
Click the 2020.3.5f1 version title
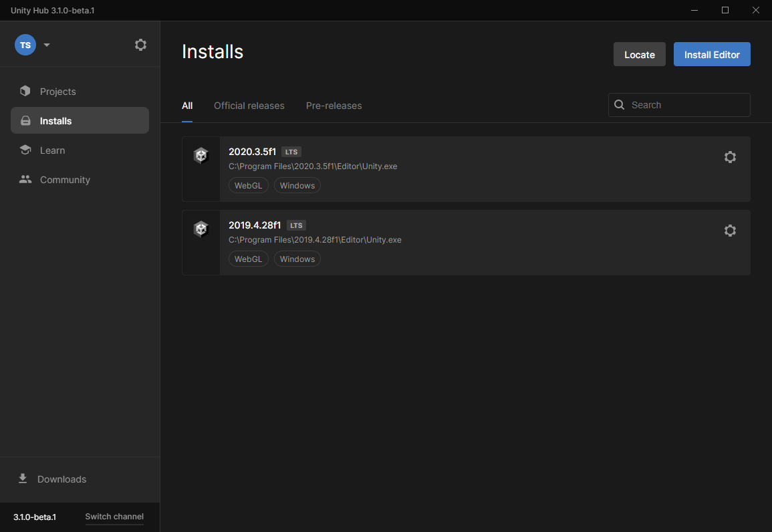tap(252, 152)
